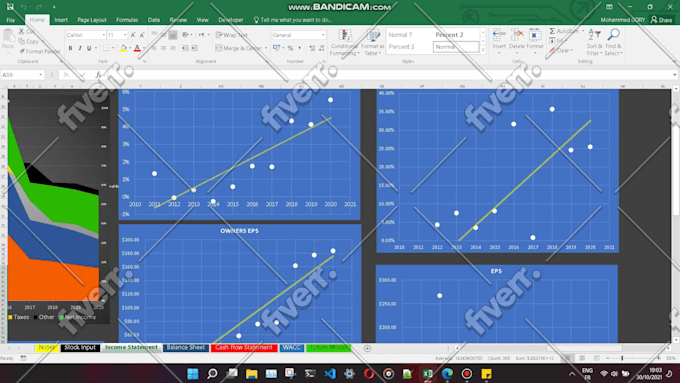Switch to Normal view in status bar

point(567,358)
